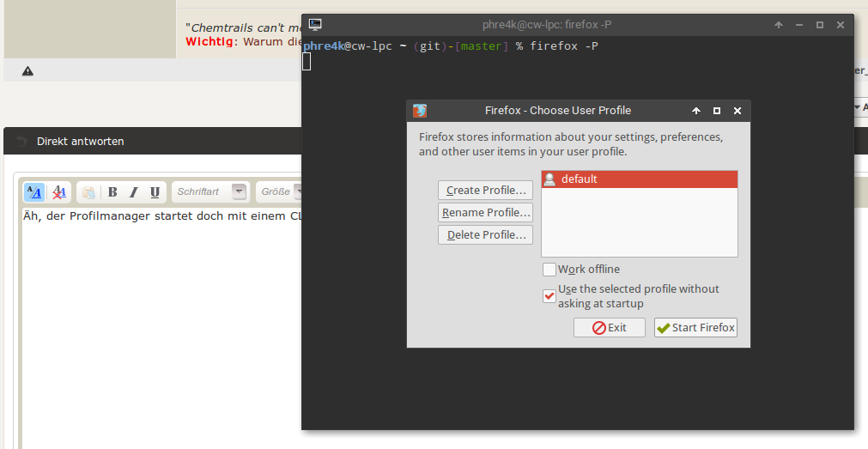Click into the forum reply text area
The image size is (868, 449).
pyautogui.click(x=161, y=326)
